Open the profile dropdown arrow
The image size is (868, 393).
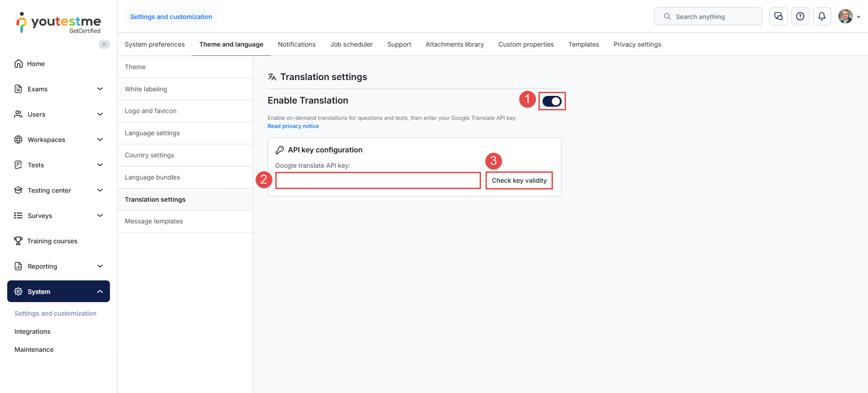point(859,17)
